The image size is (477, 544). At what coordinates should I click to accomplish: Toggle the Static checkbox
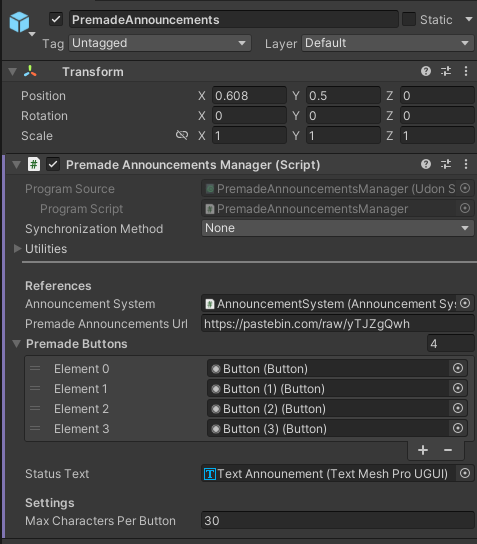coord(409,19)
